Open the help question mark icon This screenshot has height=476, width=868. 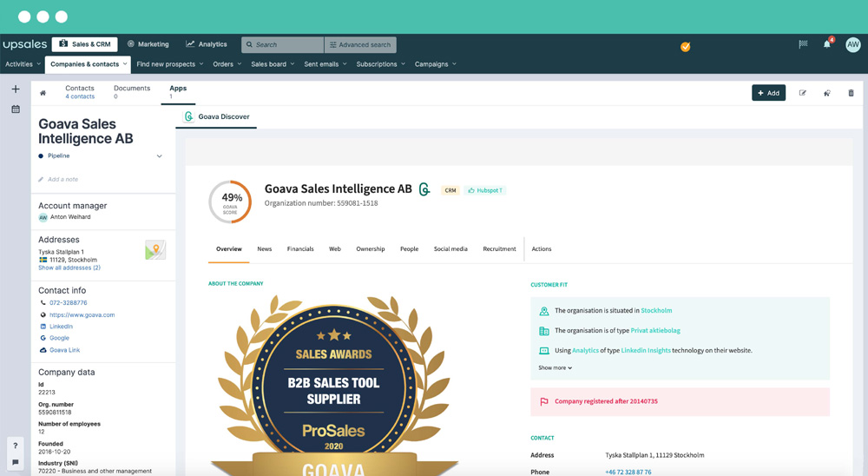tap(16, 446)
